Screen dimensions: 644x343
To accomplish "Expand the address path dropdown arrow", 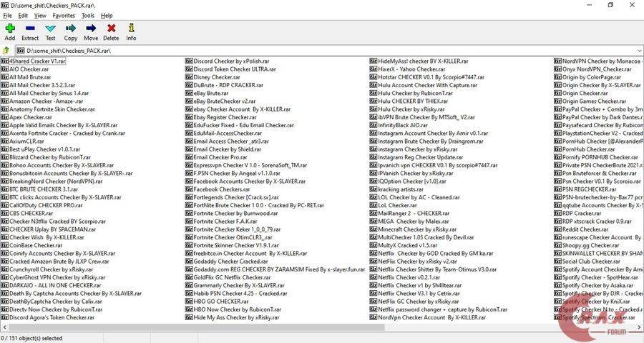I will [x=640, y=51].
